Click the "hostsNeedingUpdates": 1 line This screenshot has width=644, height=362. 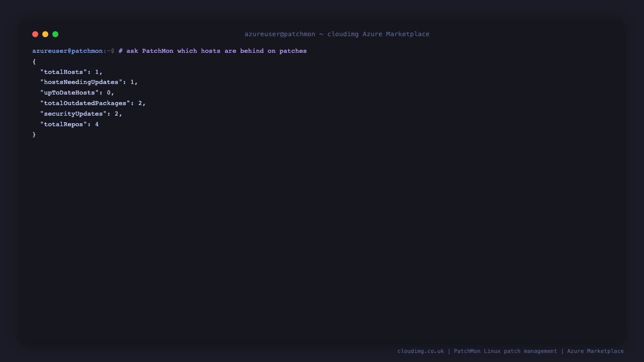(89, 82)
